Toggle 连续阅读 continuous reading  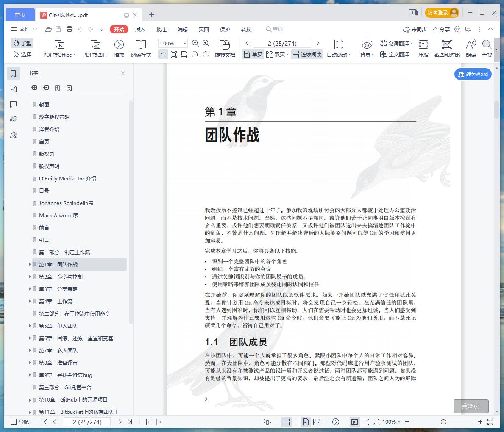(307, 54)
